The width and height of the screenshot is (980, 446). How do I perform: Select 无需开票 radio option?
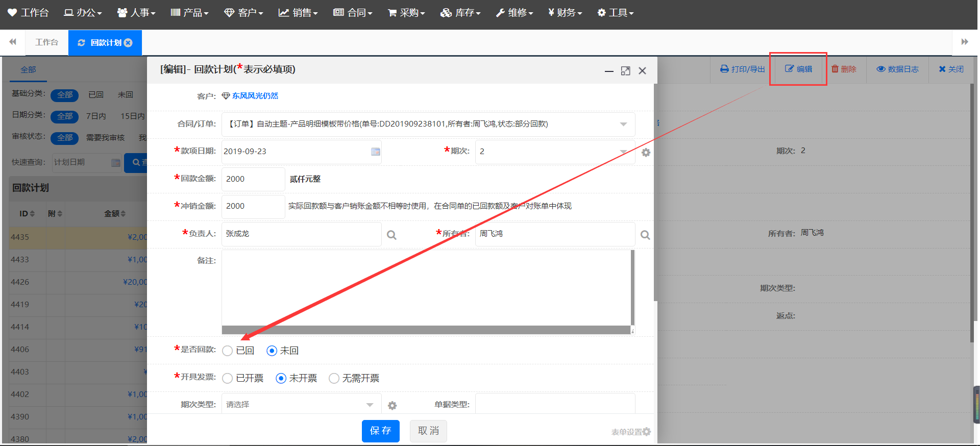(334, 378)
